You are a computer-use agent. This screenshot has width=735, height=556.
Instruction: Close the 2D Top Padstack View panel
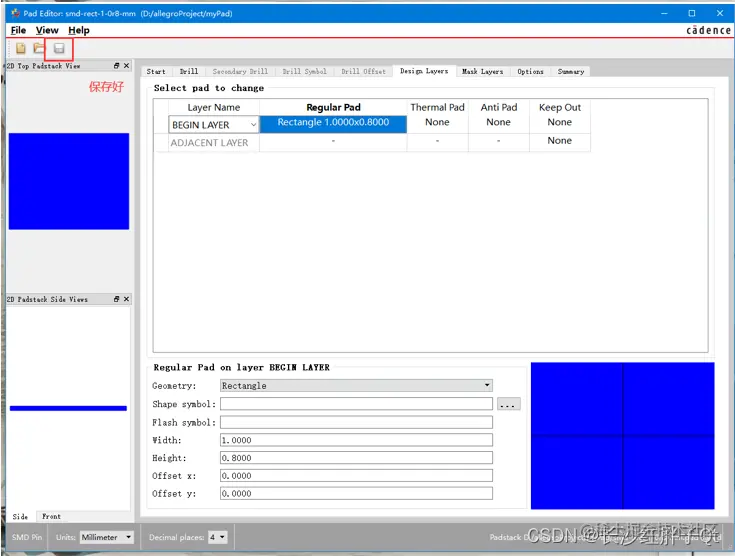click(126, 66)
